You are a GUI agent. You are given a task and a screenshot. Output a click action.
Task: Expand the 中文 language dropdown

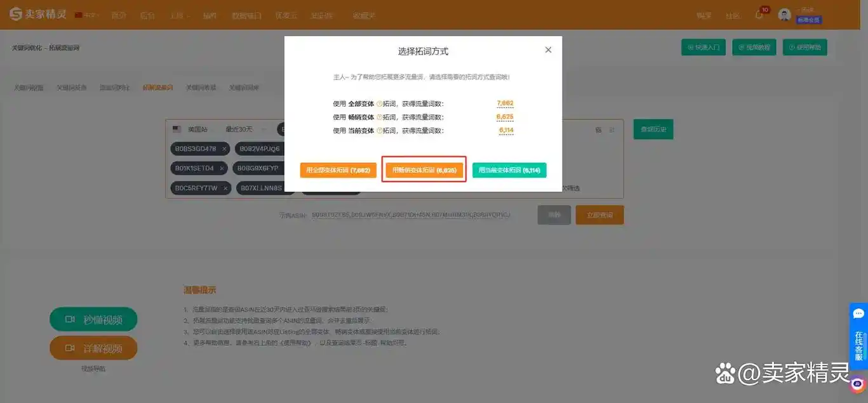coord(87,14)
